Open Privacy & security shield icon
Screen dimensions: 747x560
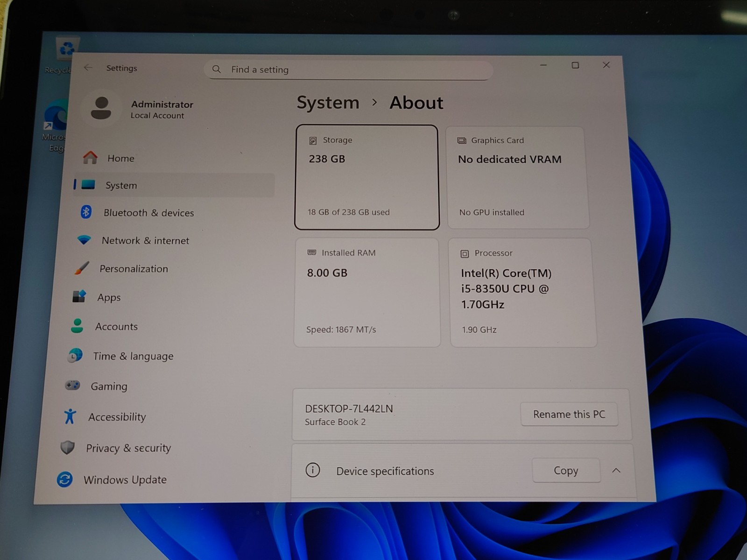tap(68, 448)
